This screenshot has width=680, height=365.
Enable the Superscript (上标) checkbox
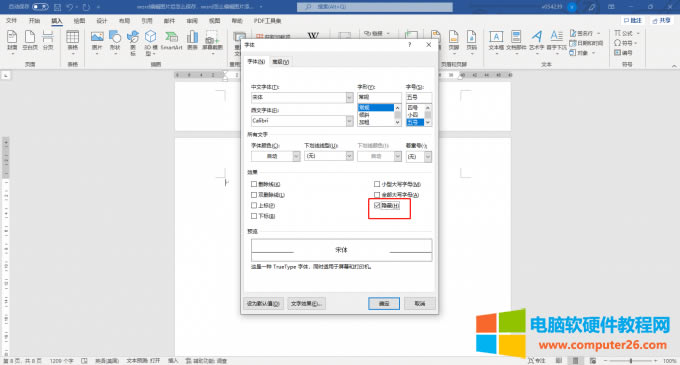[x=254, y=205]
